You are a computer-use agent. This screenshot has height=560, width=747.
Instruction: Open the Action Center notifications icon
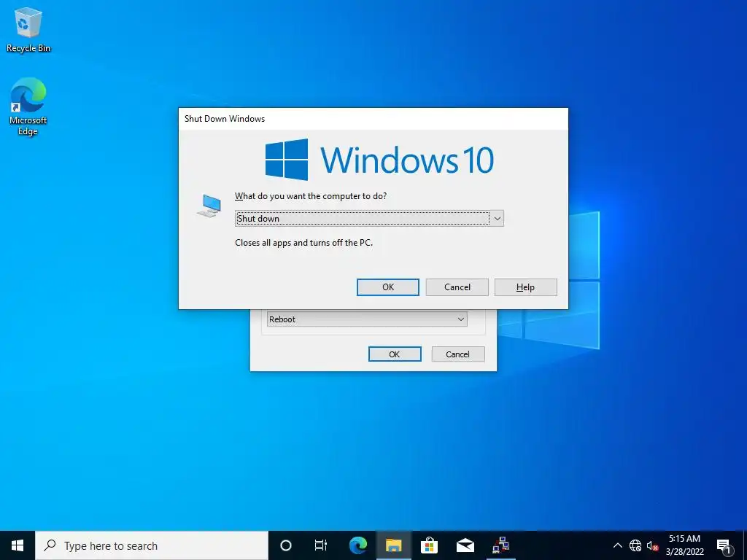[723, 545]
